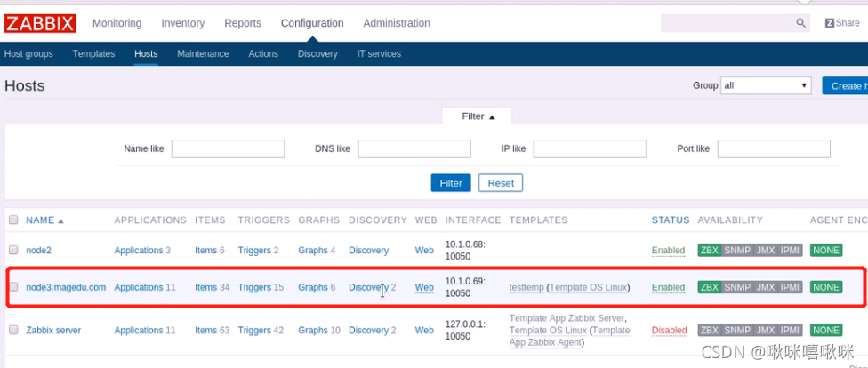Toggle the select-all hosts checkbox
868x368 pixels.
click(13, 220)
